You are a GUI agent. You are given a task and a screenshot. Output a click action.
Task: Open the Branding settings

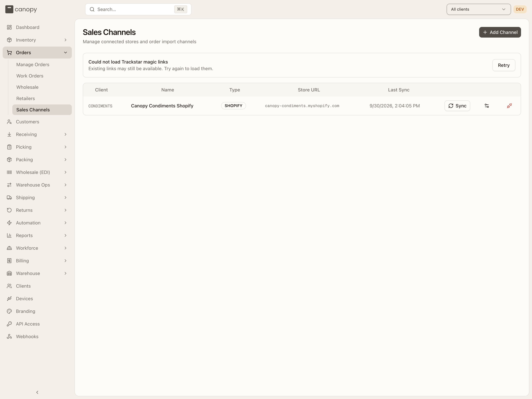[x=37, y=311]
